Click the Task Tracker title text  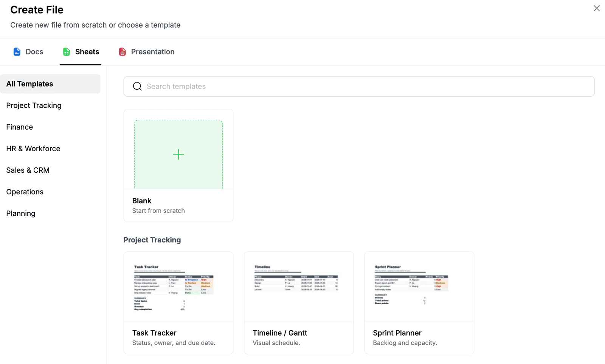(x=154, y=333)
